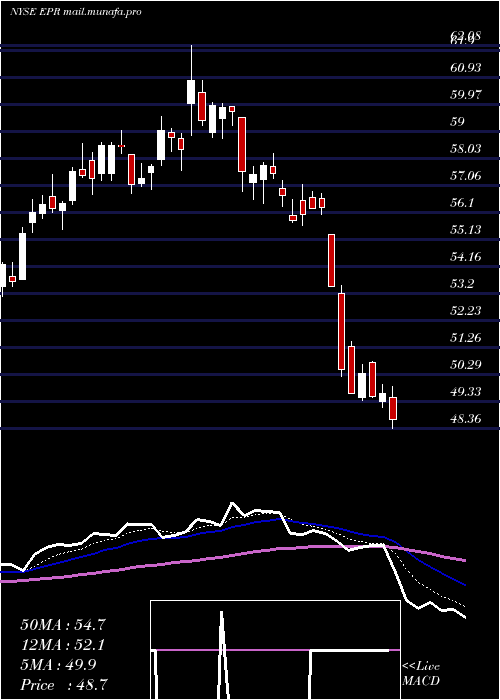Image resolution: width=500 pixels, height=700 pixels.
Task: Click the 49.33 price axis label
Action: (466, 392)
